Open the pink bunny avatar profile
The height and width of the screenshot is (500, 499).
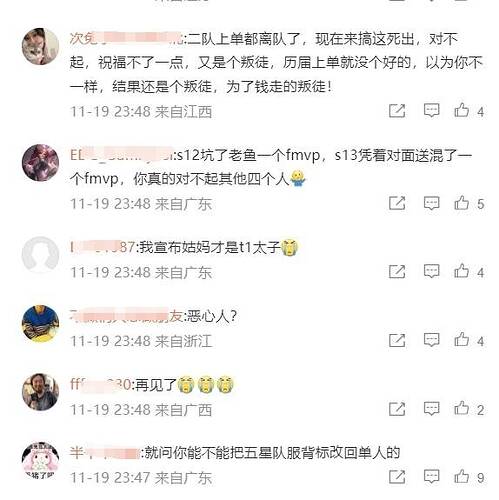coord(40,461)
